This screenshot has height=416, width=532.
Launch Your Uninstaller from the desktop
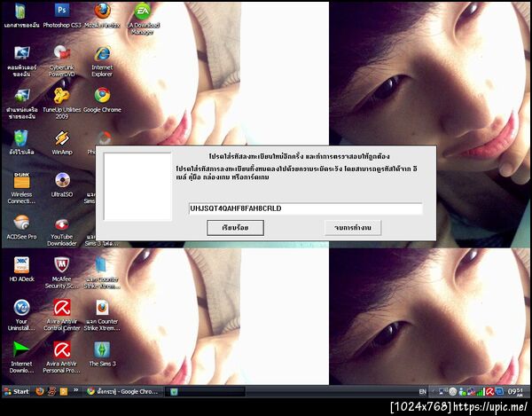click(21, 315)
